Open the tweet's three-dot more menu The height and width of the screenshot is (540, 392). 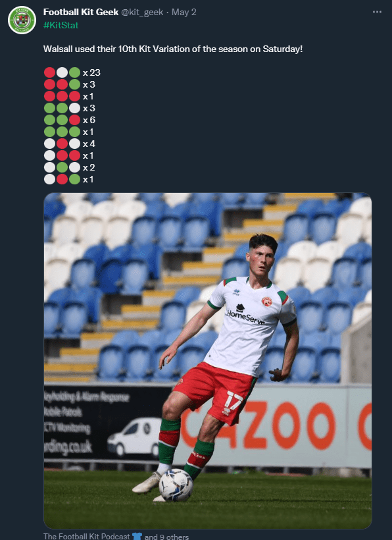point(377,12)
